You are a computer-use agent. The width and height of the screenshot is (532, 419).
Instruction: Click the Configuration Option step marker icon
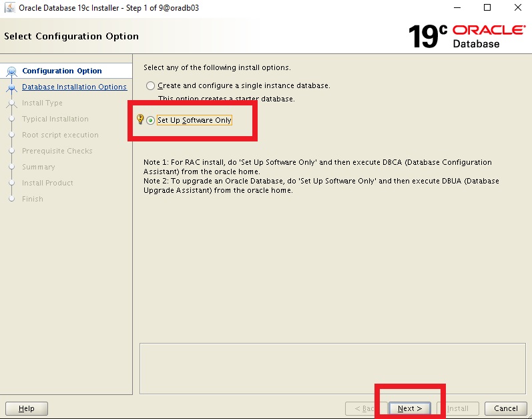[12, 71]
